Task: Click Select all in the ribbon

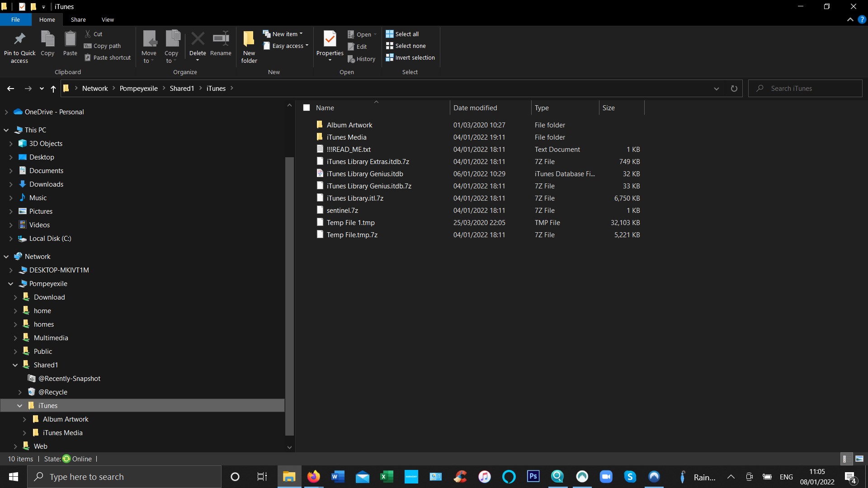Action: pos(402,34)
